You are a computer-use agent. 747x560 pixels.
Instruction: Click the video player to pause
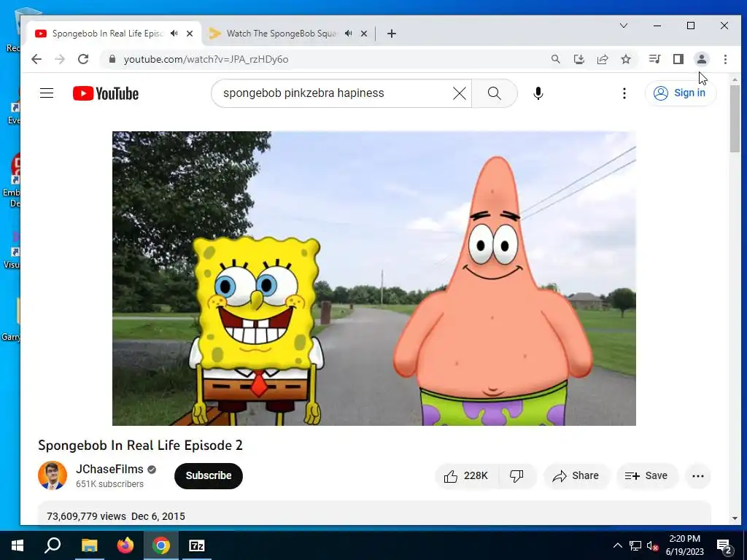(x=374, y=278)
